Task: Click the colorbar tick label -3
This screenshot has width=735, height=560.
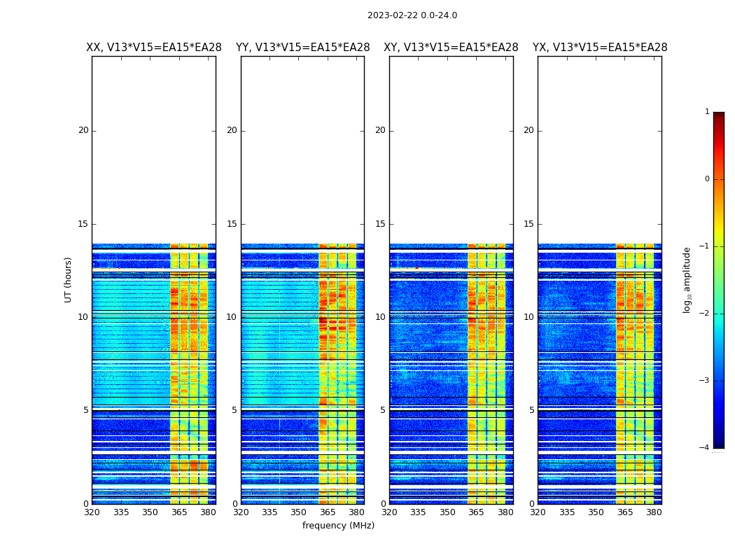Action: pyautogui.click(x=706, y=381)
